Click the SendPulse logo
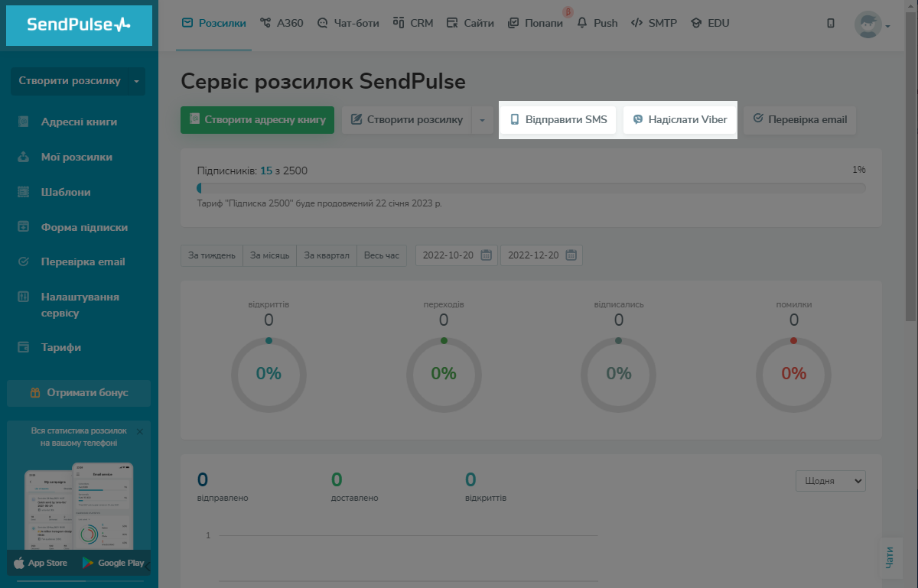This screenshot has height=588, width=918. [79, 25]
